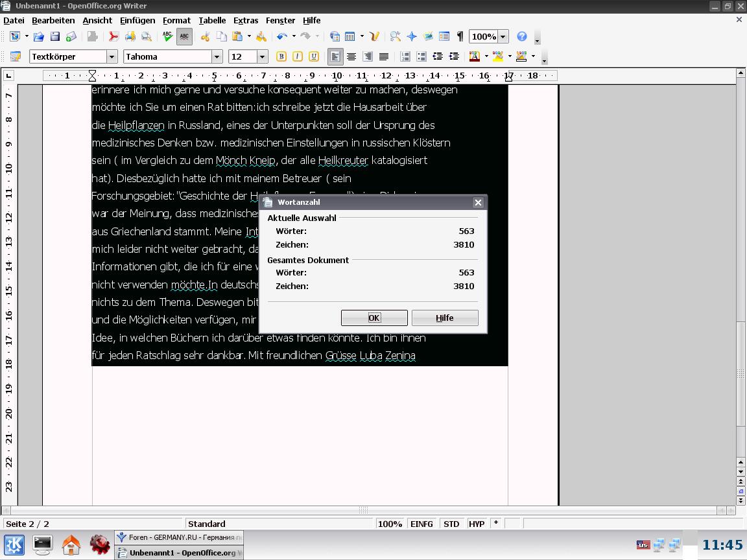Toggle Align Left

[x=335, y=56]
